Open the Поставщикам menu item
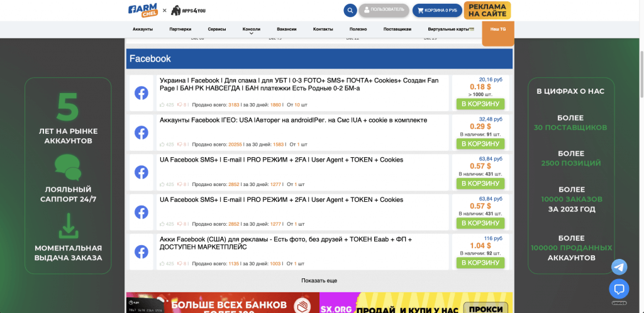The height and width of the screenshot is (313, 644). pyautogui.click(x=397, y=29)
